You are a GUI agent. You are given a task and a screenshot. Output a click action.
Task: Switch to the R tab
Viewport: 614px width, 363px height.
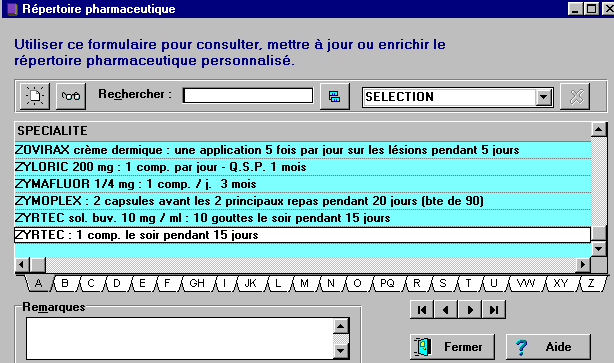pos(417,283)
